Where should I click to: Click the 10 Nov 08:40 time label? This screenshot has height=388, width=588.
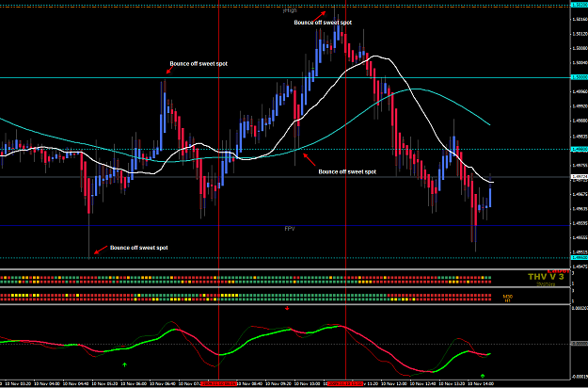coord(249,384)
